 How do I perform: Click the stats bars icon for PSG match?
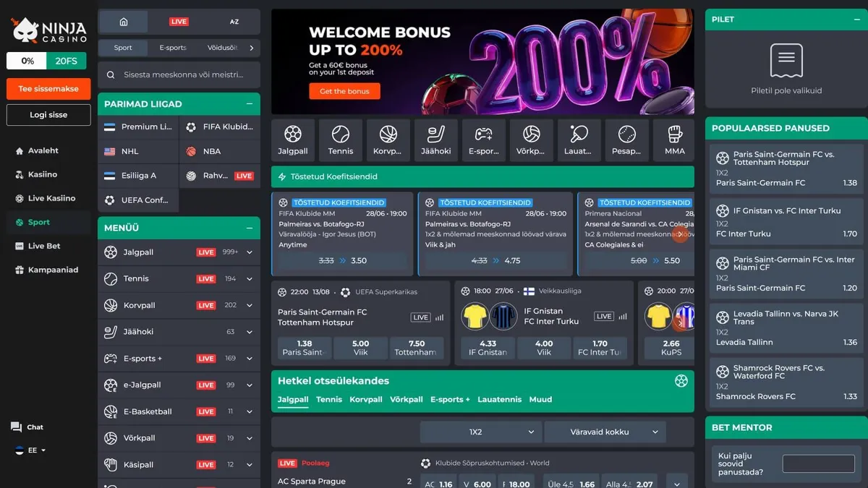tap(439, 317)
